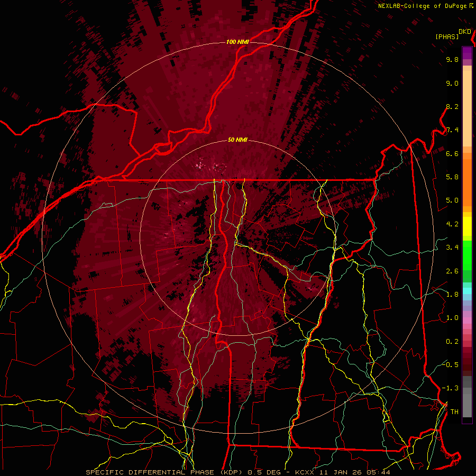Click the 9.0 value on the color scale
Viewport: 476px width, 476px height.
click(x=452, y=83)
